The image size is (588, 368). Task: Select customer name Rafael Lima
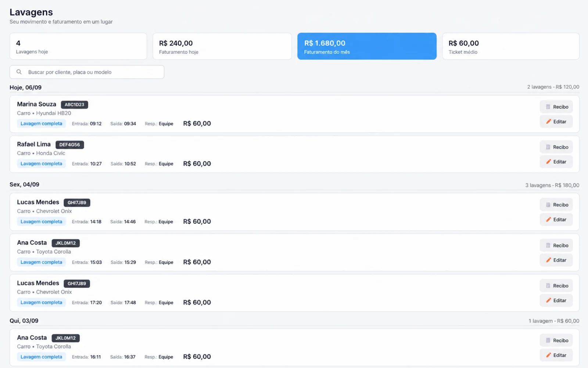34,144
